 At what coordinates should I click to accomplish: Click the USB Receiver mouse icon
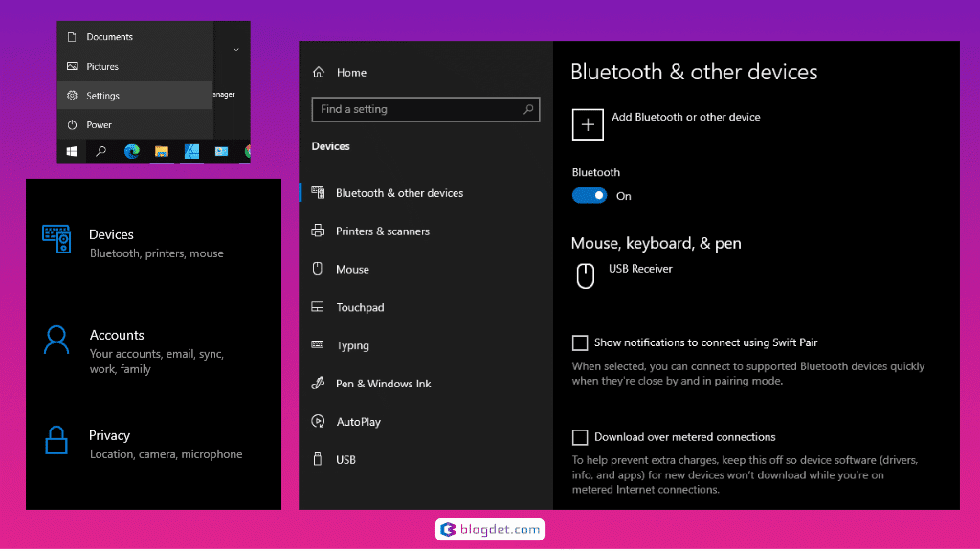pyautogui.click(x=585, y=275)
